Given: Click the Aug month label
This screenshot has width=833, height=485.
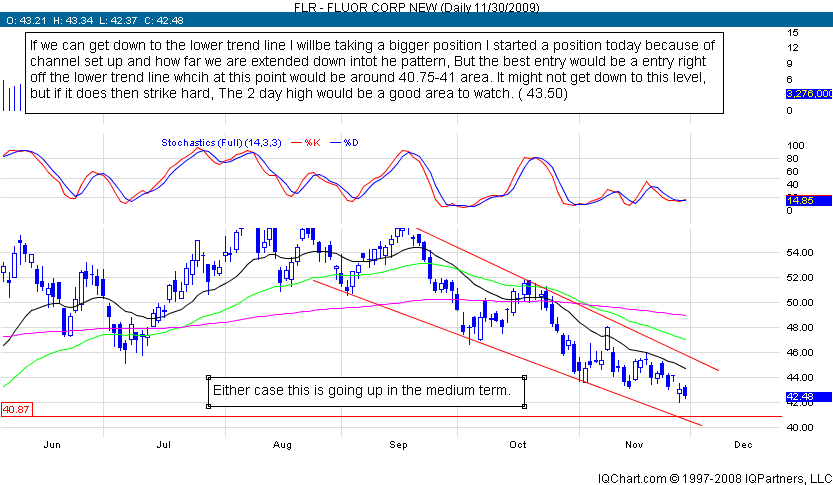Looking at the screenshot, I should 282,445.
